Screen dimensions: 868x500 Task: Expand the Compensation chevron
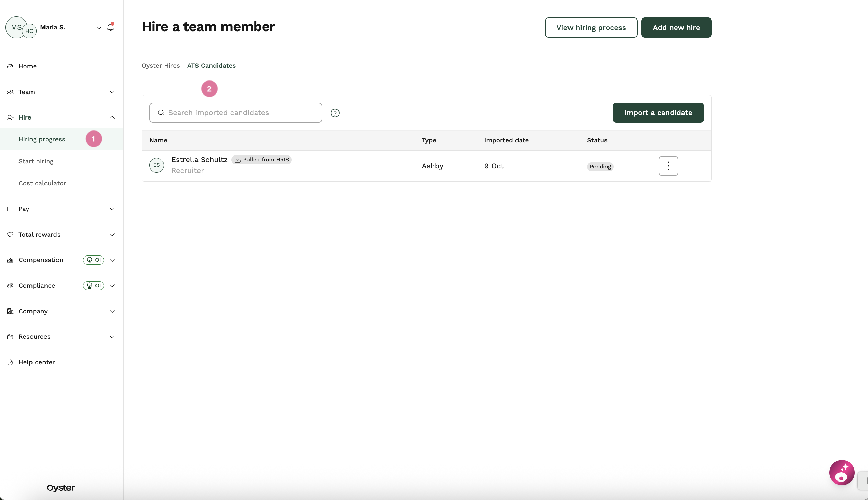(x=112, y=260)
